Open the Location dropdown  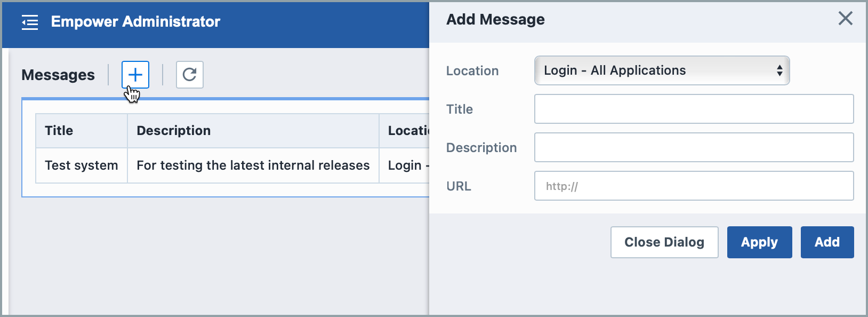tap(662, 70)
